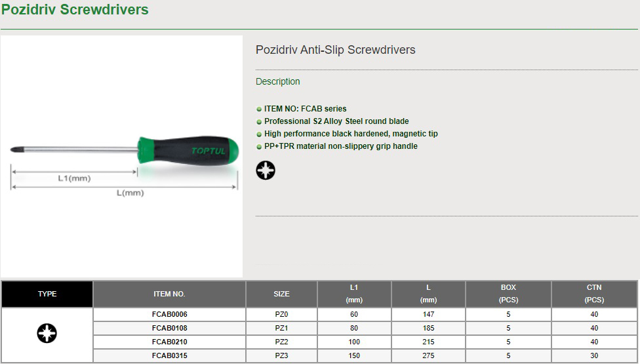
Task: Click the TYPE column header
Action: 47,294
